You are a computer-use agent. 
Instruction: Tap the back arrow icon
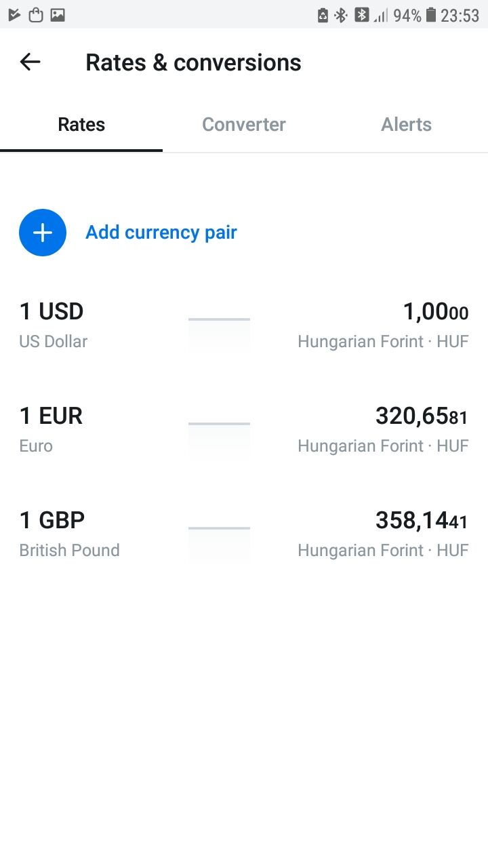(30, 62)
